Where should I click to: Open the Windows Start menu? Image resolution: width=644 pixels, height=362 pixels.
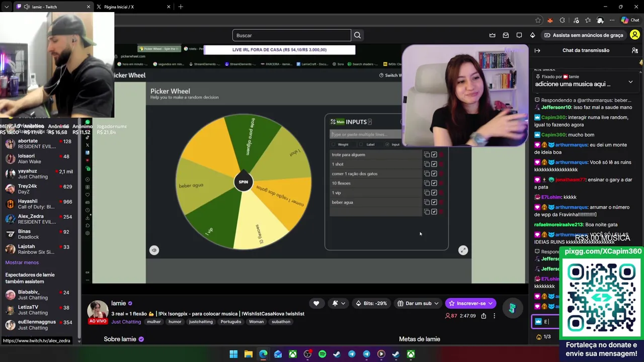[x=233, y=354]
